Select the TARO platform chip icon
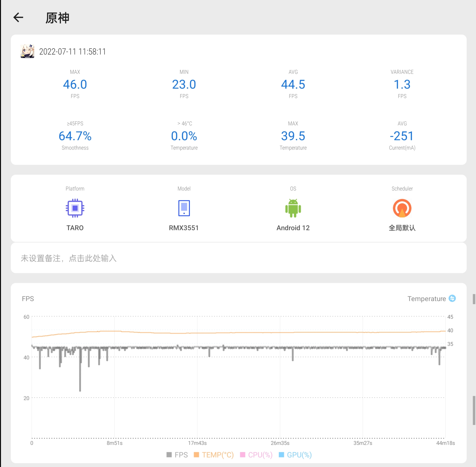Screen dimensions: 476x467 point(75,208)
